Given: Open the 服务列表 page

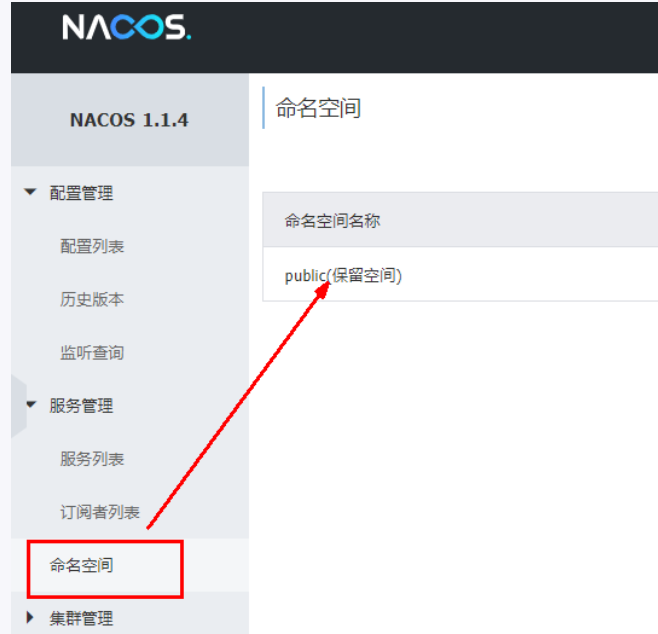Looking at the screenshot, I should point(92,459).
